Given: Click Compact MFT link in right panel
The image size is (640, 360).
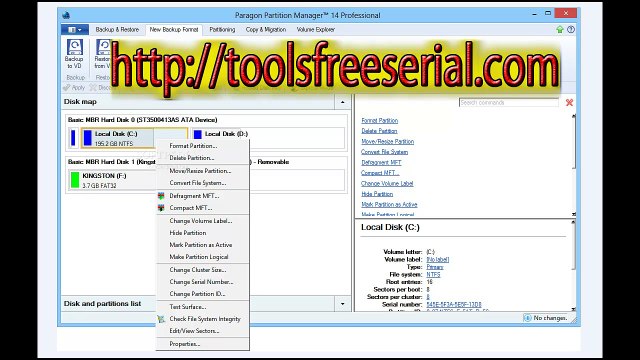Looking at the screenshot, I should pos(380,173).
